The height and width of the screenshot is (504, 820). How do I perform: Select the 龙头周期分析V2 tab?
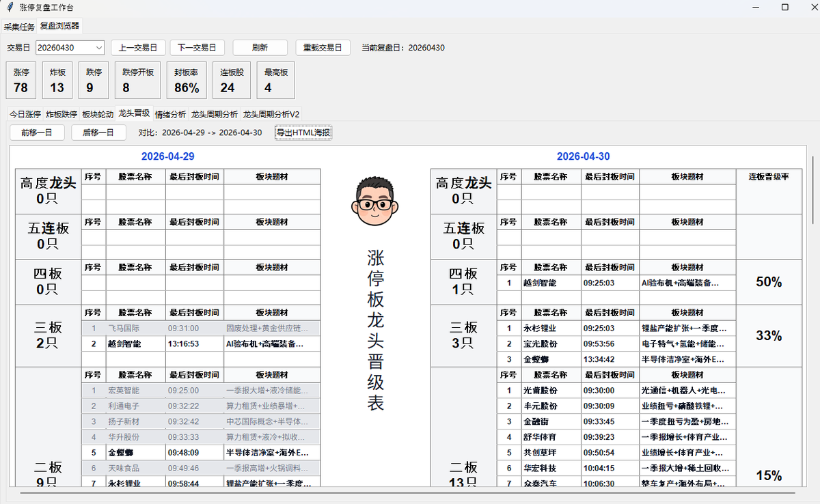(271, 114)
